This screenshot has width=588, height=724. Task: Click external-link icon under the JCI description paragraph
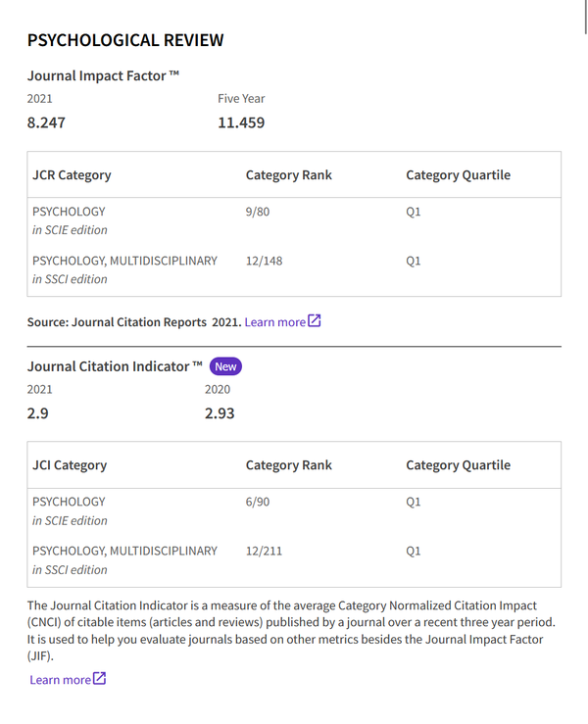tap(99, 679)
